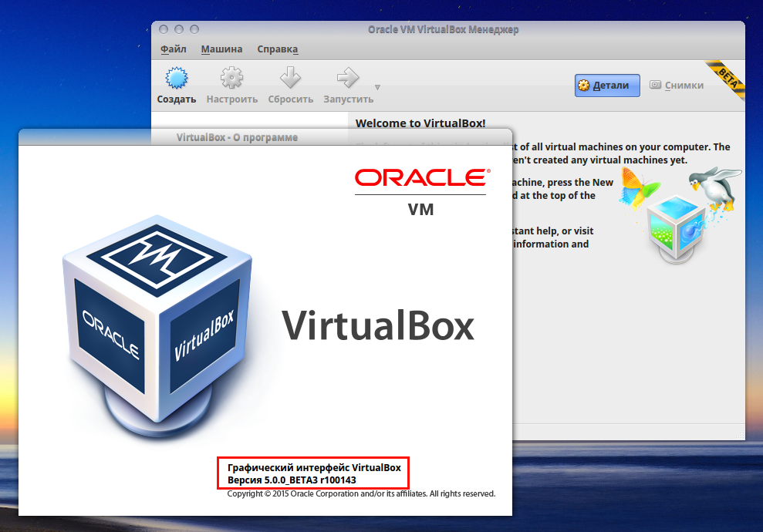Click the manager window close button
This screenshot has height=532, width=763.
164,29
